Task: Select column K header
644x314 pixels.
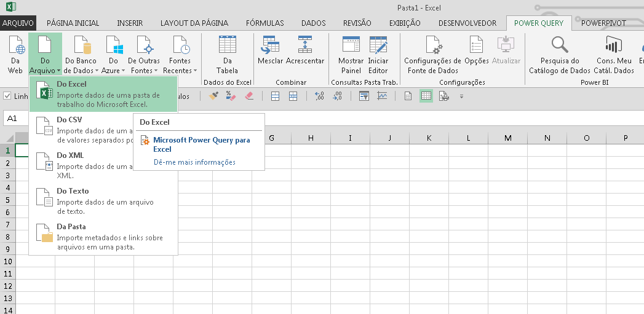Action: (x=429, y=138)
